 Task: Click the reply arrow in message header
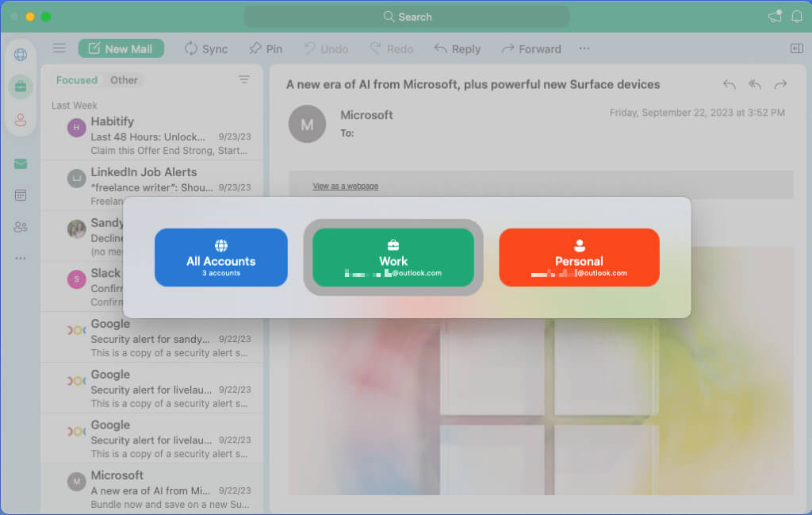730,84
